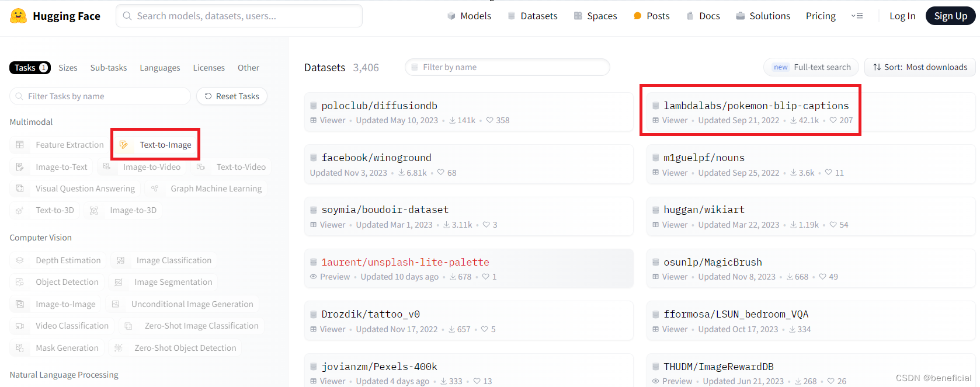Viewport: 980px width, 387px height.
Task: Click the main search models input field
Action: (239, 16)
